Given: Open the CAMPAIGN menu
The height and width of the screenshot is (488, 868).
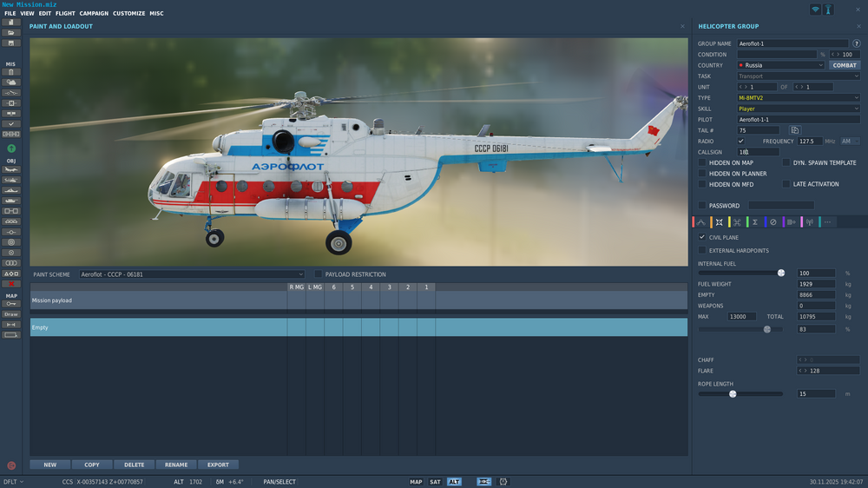Looking at the screenshot, I should 94,13.
